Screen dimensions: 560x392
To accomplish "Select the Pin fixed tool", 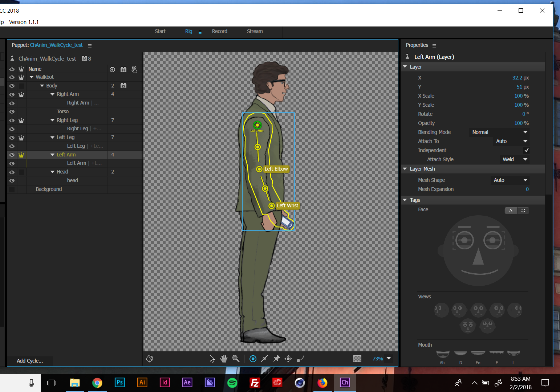I will [x=276, y=359].
